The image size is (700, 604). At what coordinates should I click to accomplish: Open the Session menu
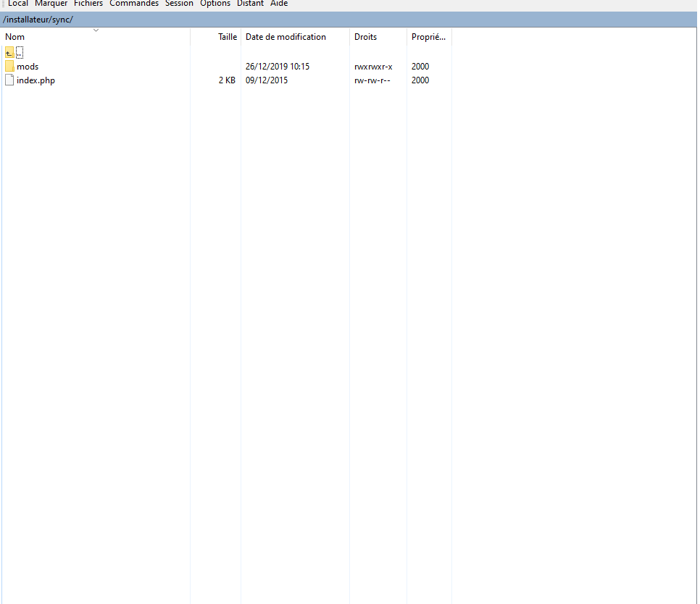coord(179,4)
